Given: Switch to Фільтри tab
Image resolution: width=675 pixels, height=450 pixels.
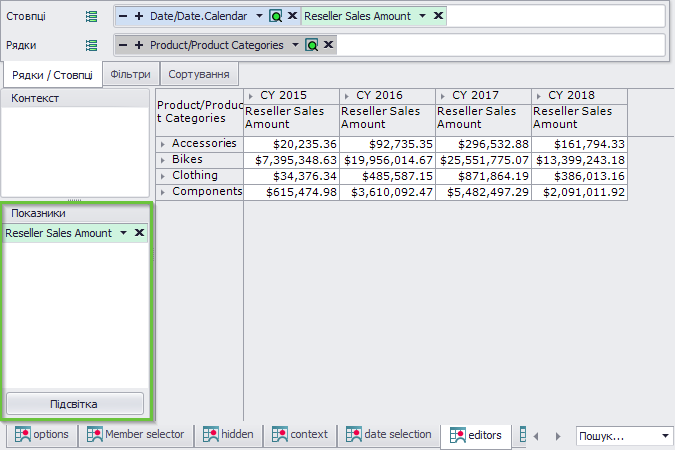Looking at the screenshot, I should [x=130, y=74].
